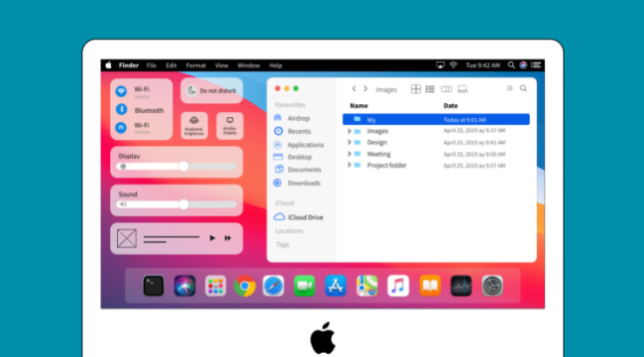Open the App Store dock icon
Viewport: 644px width, 357px height.
[336, 286]
